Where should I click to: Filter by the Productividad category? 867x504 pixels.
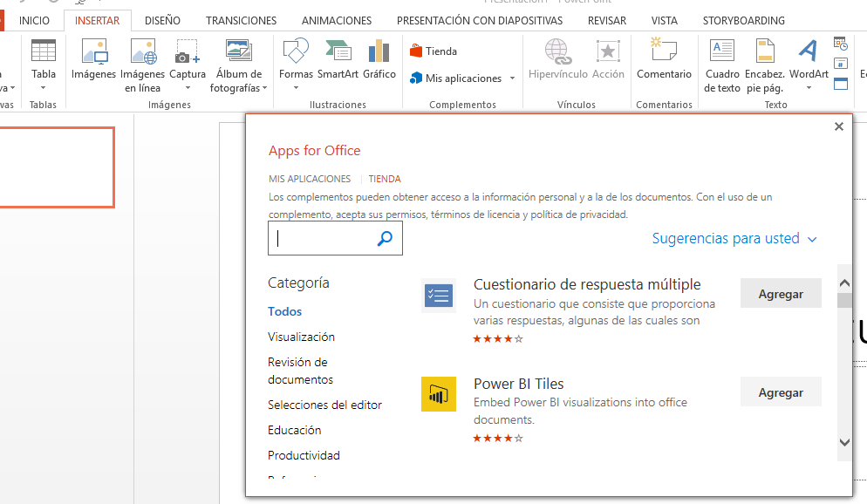click(x=304, y=456)
